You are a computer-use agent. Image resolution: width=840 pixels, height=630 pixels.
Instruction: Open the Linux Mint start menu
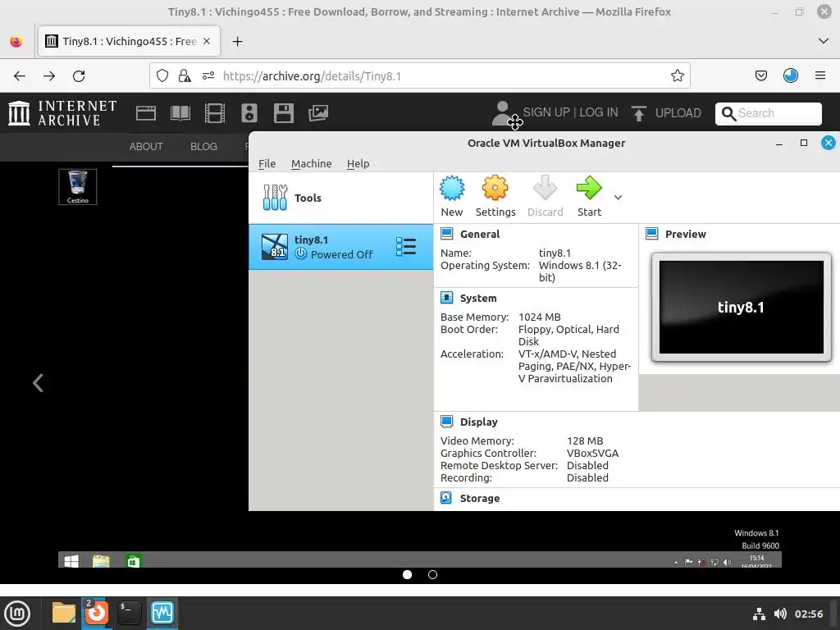[x=17, y=613]
